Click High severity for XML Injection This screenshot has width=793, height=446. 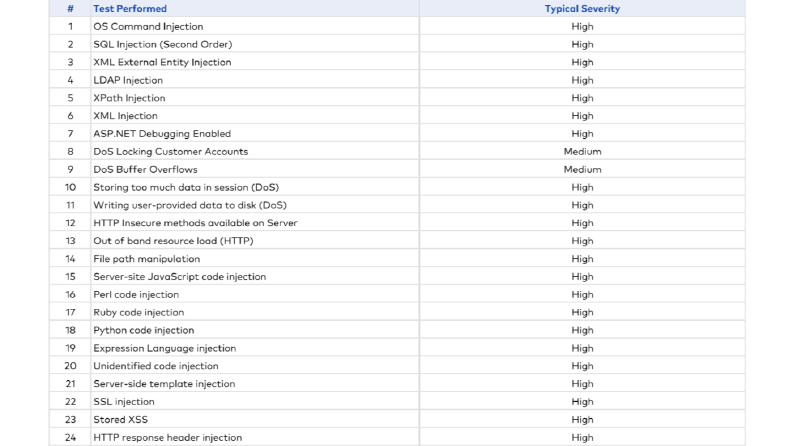coord(582,116)
